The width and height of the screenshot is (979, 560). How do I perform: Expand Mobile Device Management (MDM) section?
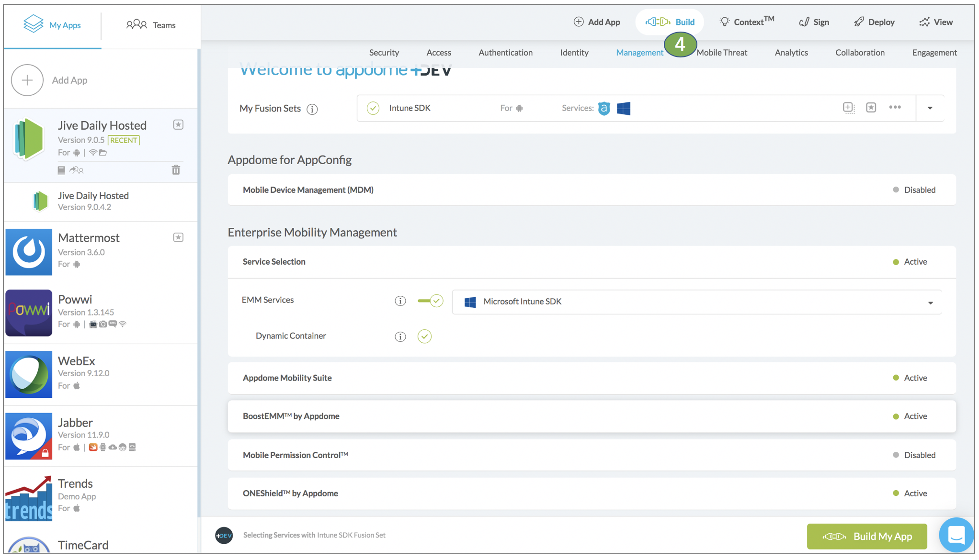point(592,190)
